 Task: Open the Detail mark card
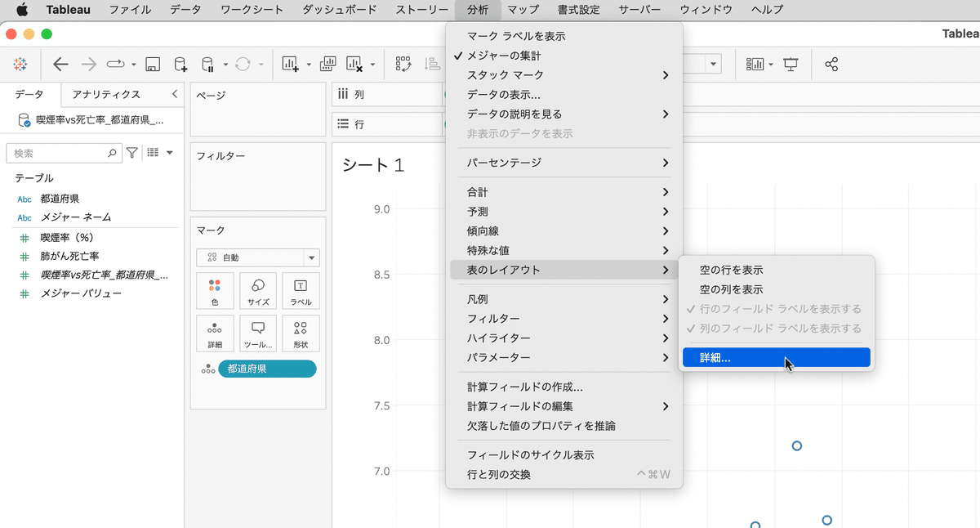click(215, 333)
